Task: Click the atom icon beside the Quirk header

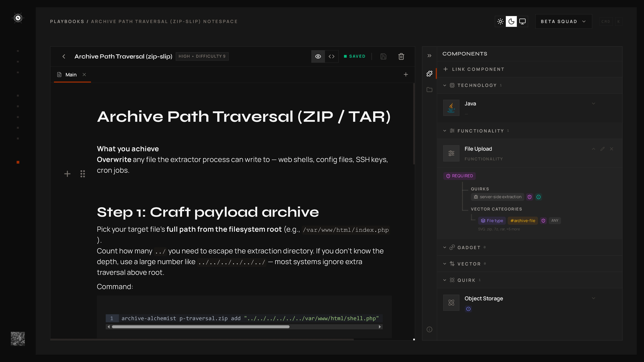Action: [452, 280]
